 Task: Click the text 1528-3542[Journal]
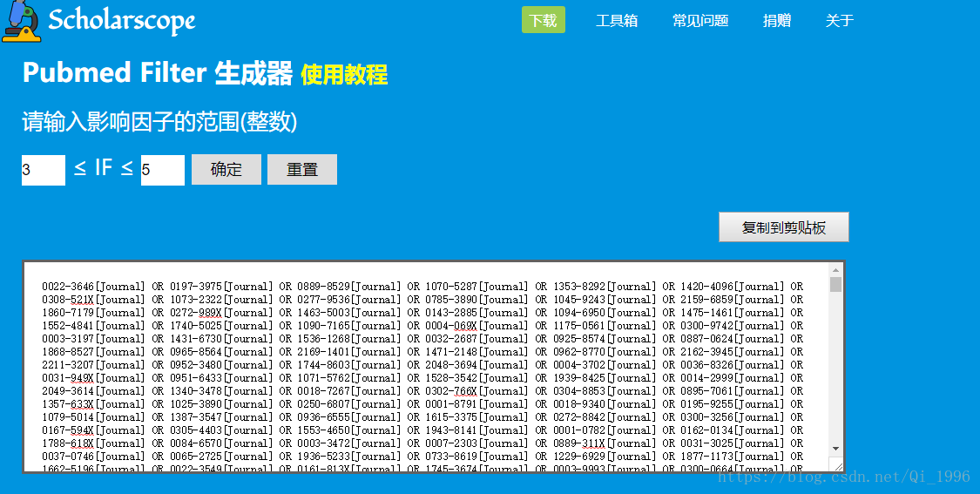pos(476,378)
